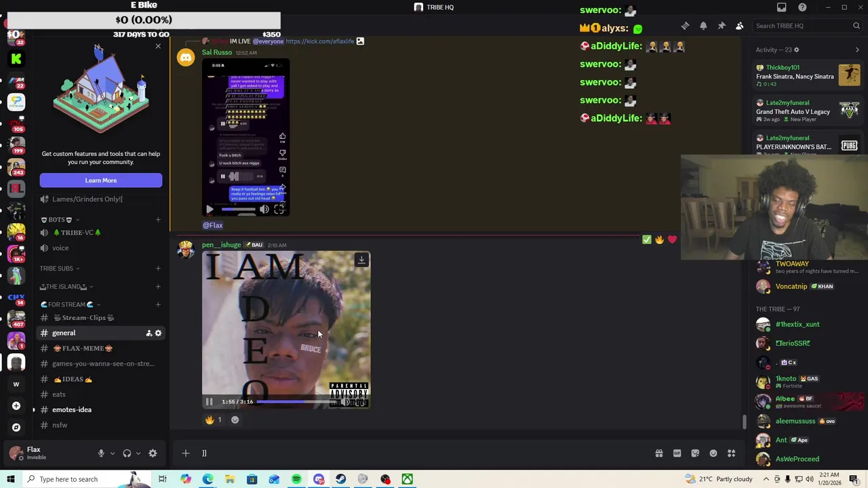
Task: Open Activity settings gear
Action: click(x=796, y=49)
